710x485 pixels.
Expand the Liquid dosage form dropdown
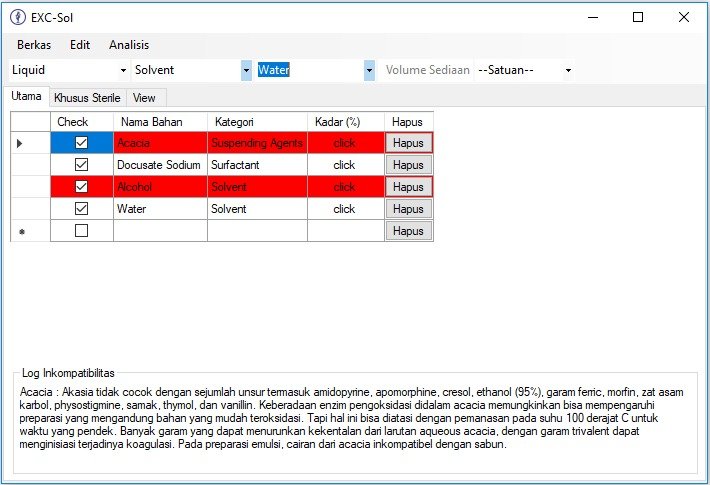pos(124,71)
